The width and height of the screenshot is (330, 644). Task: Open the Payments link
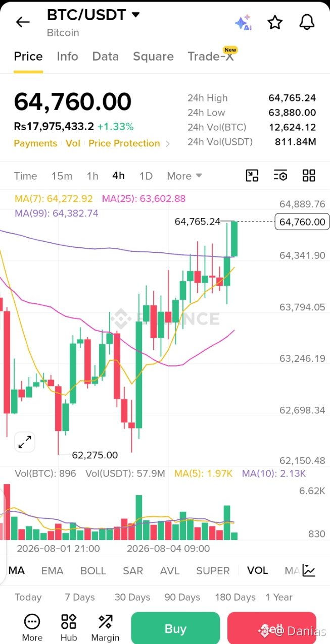pyautogui.click(x=35, y=143)
